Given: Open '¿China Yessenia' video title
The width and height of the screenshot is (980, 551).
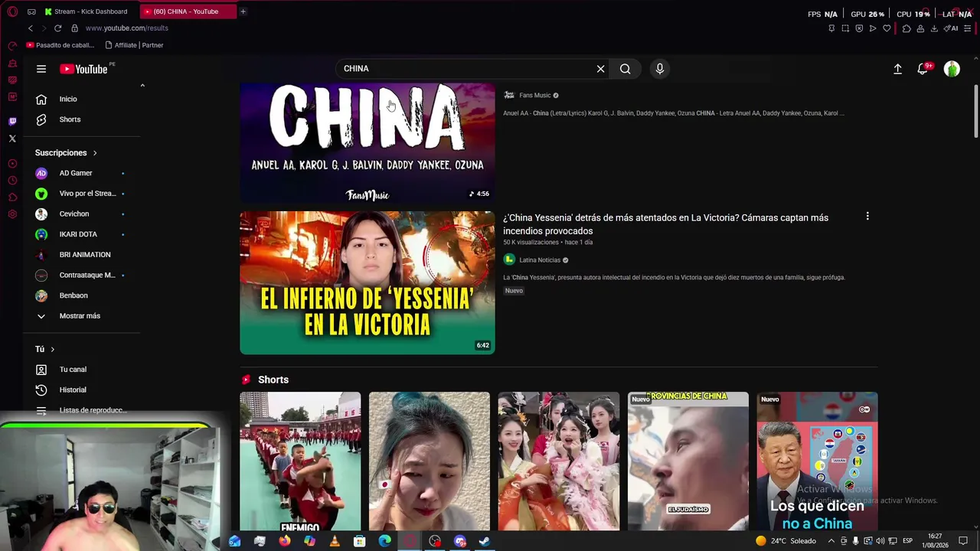Looking at the screenshot, I should (665, 224).
